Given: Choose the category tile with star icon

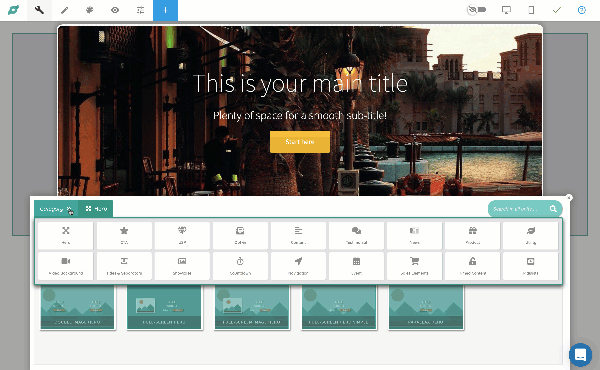Looking at the screenshot, I should point(124,235).
